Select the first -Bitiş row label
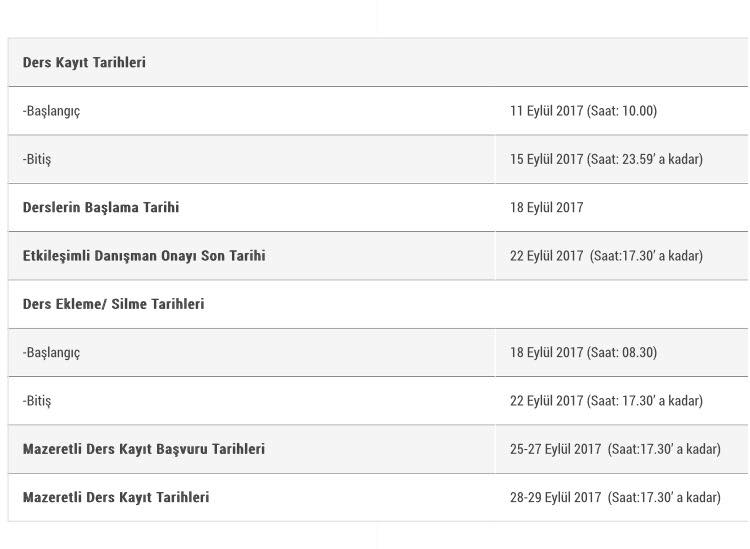Image resolution: width=750 pixels, height=549 pixels. point(37,159)
